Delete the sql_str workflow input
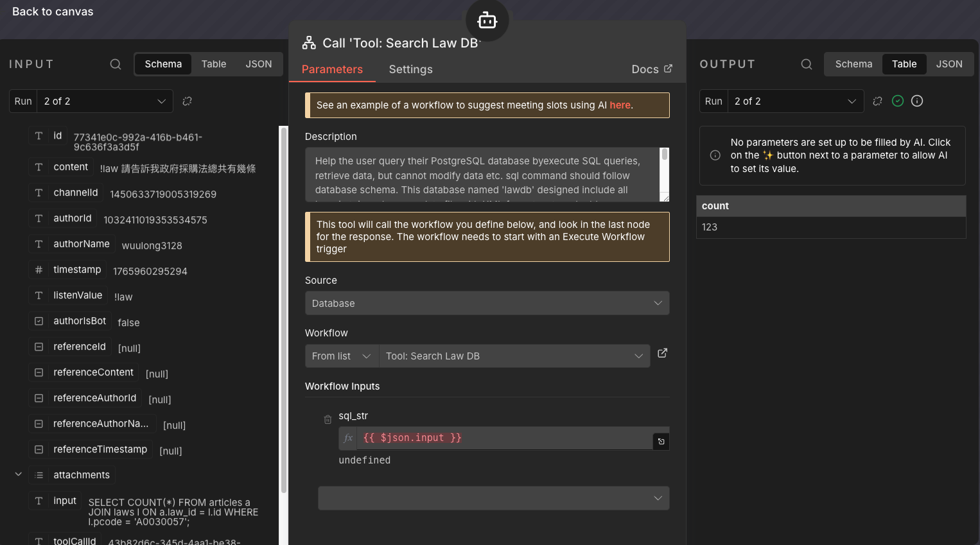This screenshot has width=980, height=545. tap(328, 419)
